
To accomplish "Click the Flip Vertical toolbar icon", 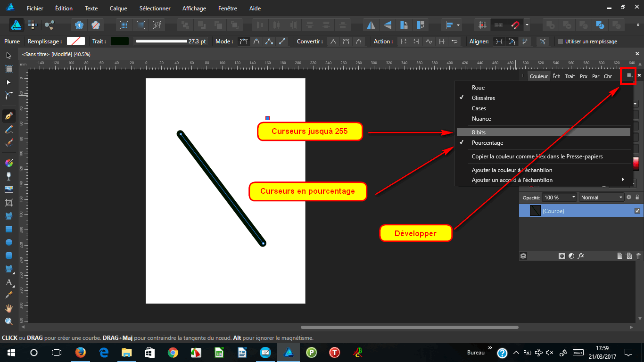I will coord(388,25).
